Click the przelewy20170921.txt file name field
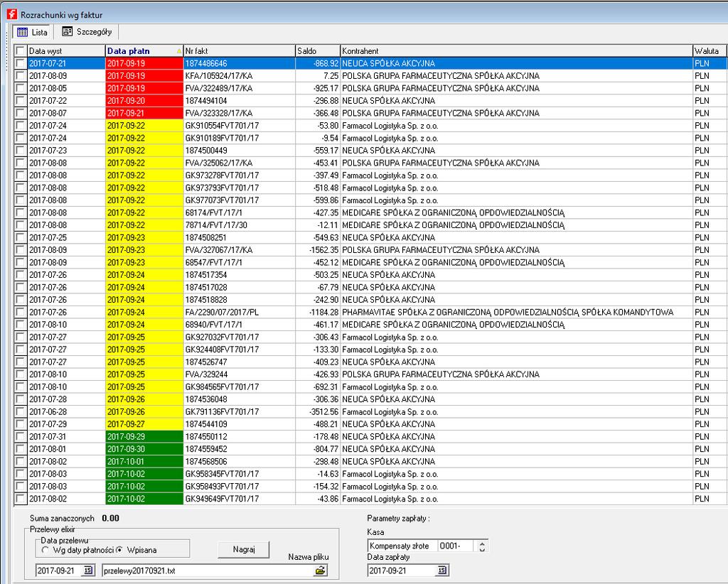 coord(208,571)
